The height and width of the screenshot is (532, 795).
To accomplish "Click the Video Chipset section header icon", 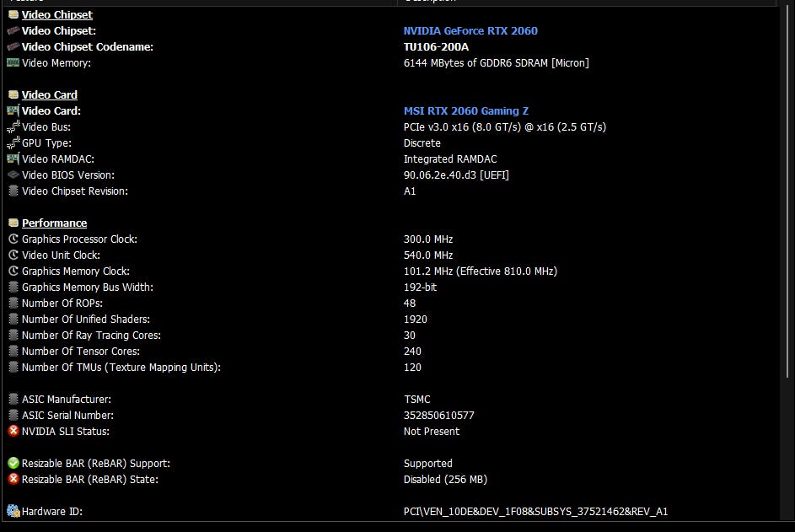I will pos(13,15).
